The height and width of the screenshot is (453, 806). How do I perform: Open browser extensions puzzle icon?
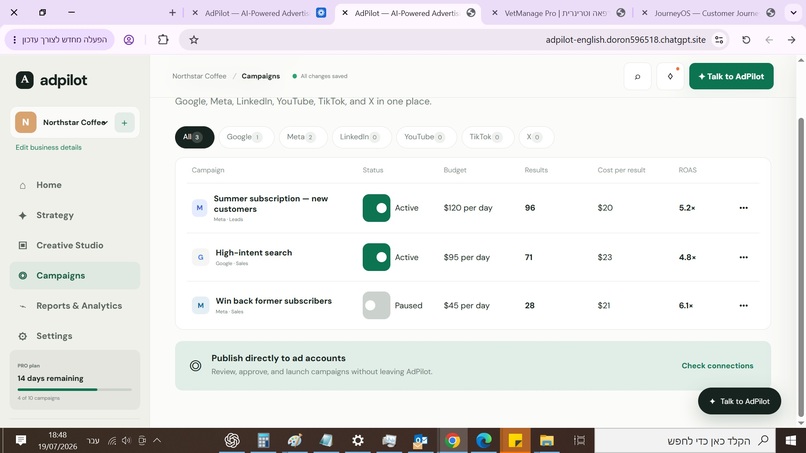(x=163, y=40)
